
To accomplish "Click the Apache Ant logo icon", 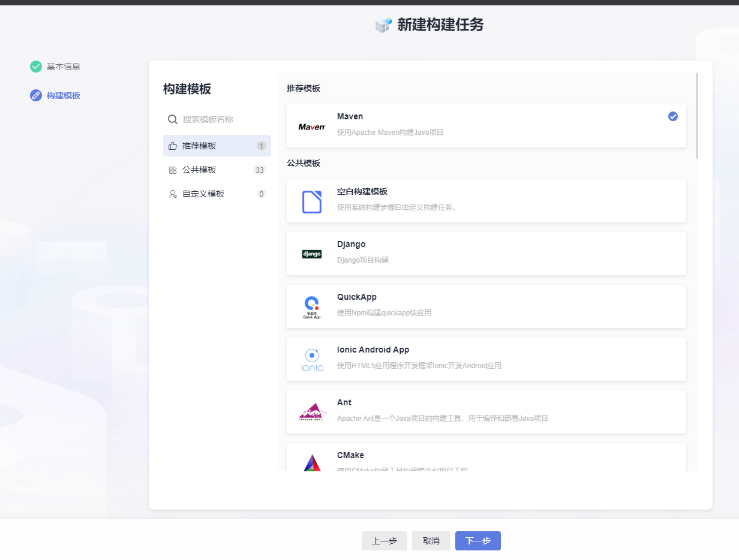I will [x=312, y=412].
